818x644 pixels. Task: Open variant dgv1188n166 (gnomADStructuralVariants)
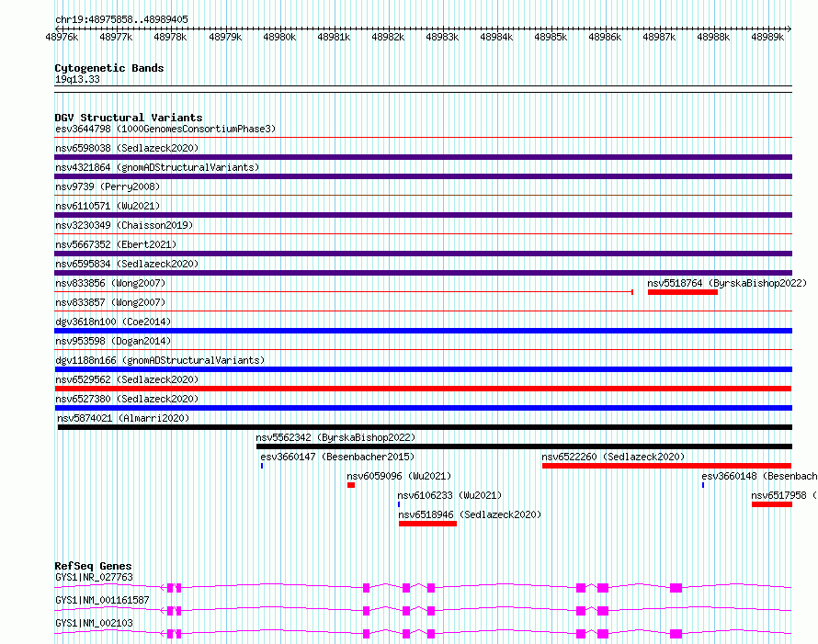click(160, 360)
